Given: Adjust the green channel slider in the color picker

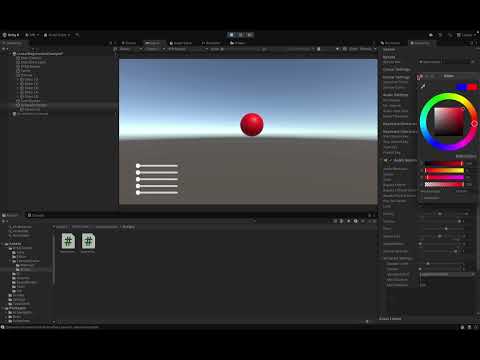Looking at the screenshot, I should tap(444, 170).
